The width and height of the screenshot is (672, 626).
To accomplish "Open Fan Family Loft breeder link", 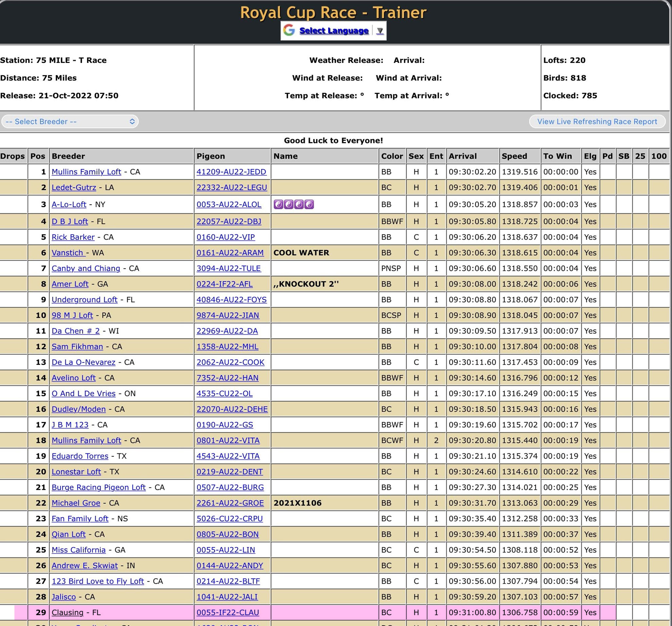I will [x=80, y=518].
